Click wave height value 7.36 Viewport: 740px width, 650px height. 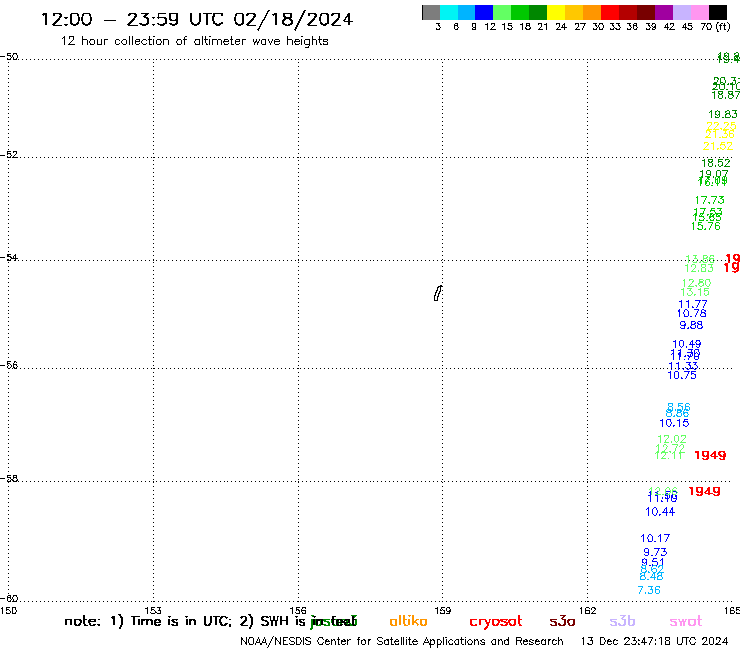point(648,590)
